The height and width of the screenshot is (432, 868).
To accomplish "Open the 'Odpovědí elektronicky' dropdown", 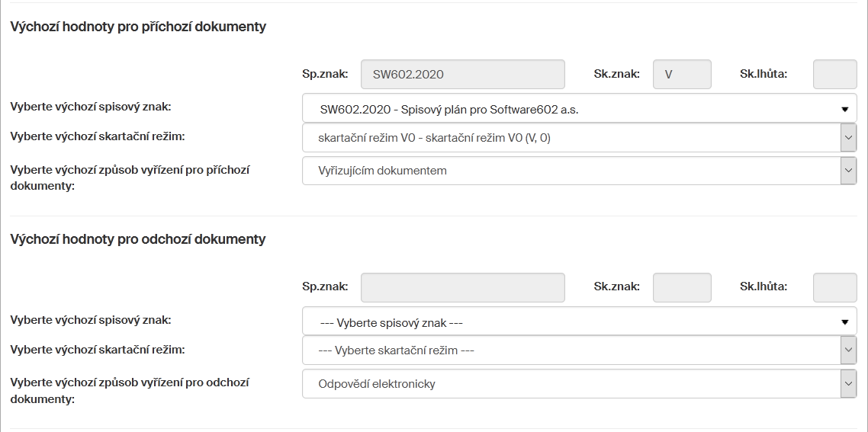I will (x=579, y=384).
